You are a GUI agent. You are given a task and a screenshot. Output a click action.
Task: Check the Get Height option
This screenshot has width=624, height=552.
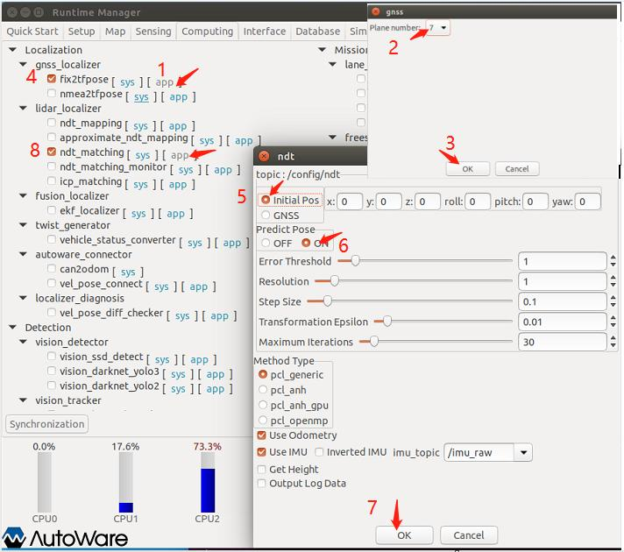coord(263,468)
